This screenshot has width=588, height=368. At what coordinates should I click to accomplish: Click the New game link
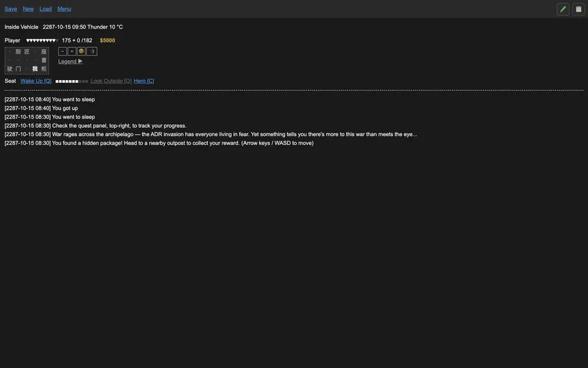pos(28,9)
